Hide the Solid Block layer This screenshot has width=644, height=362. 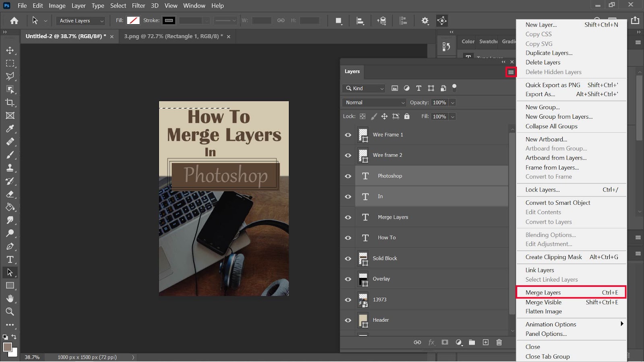[x=348, y=259]
